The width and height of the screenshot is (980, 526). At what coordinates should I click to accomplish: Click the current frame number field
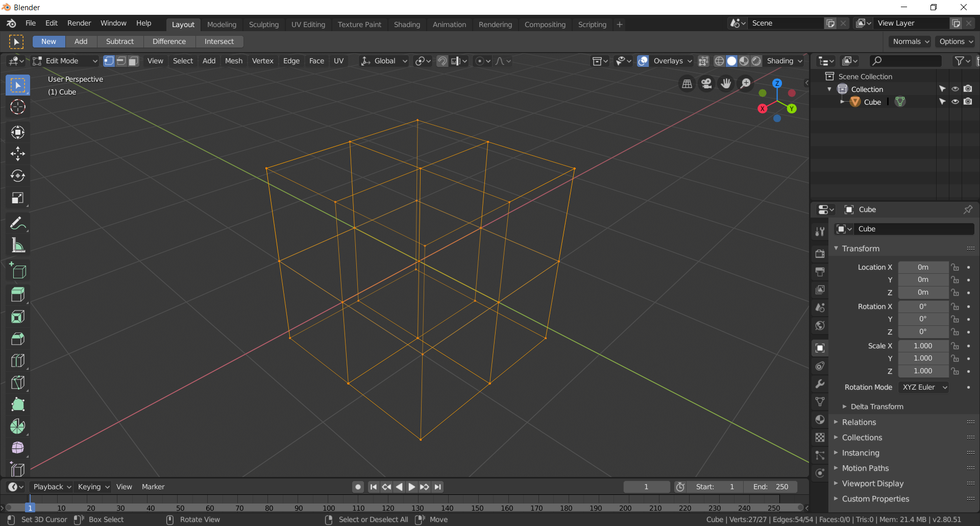pos(646,487)
